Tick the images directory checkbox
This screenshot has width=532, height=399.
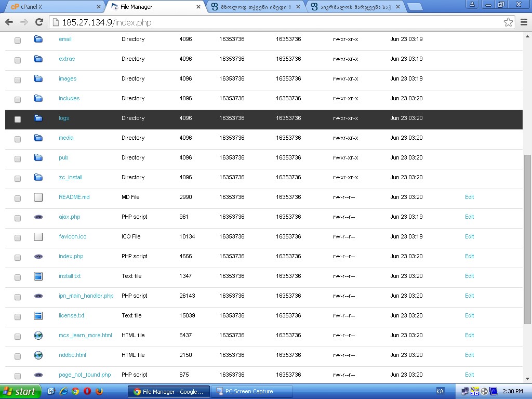coord(18,79)
